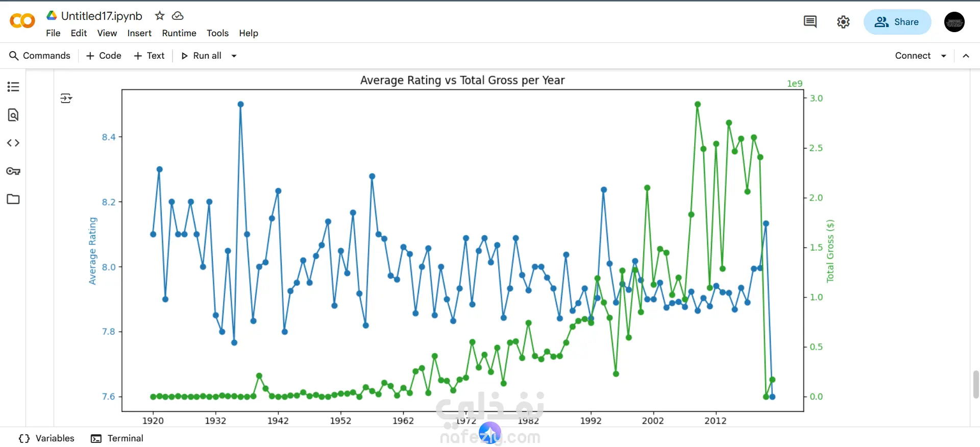Open the comments panel icon
Screen dimensions: 980x447
[x=810, y=22]
